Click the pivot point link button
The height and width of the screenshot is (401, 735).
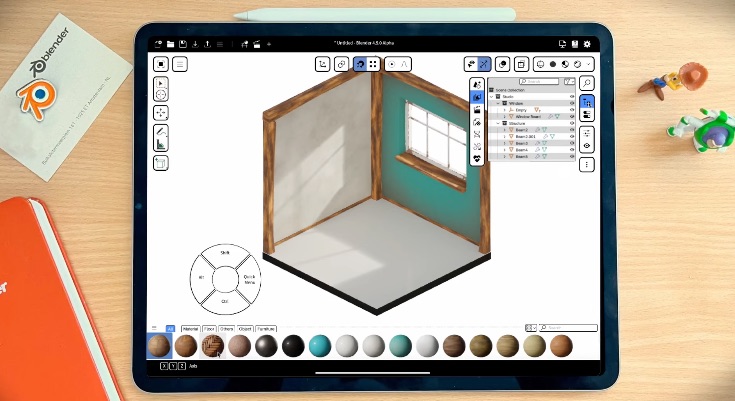[x=341, y=64]
